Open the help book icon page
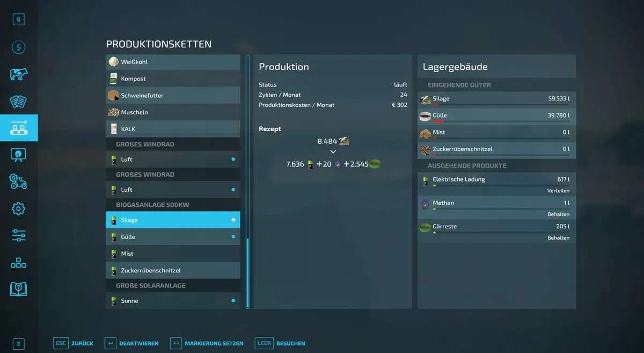The height and width of the screenshot is (353, 644). click(19, 289)
